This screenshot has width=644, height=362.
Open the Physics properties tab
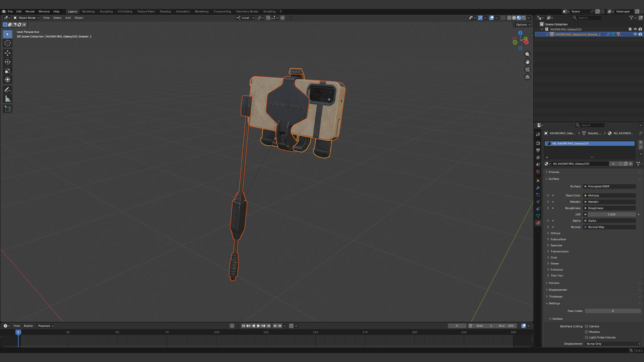538,202
